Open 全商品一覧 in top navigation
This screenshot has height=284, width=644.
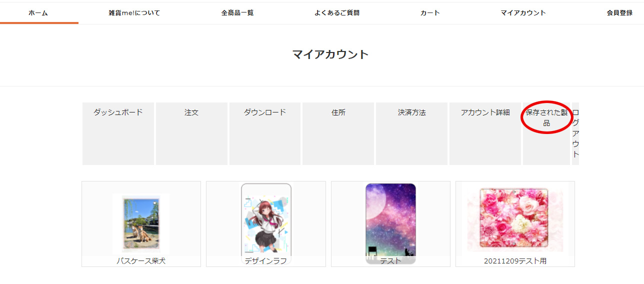pos(237,13)
